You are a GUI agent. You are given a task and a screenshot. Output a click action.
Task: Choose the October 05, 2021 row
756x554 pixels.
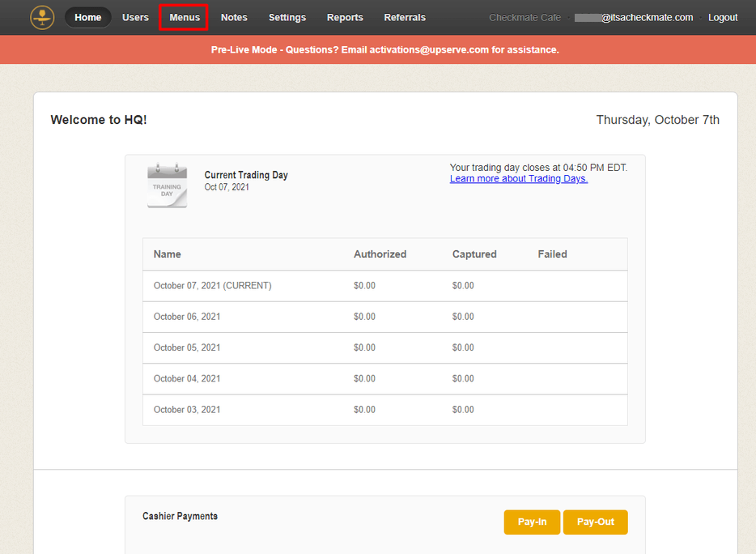187,347
